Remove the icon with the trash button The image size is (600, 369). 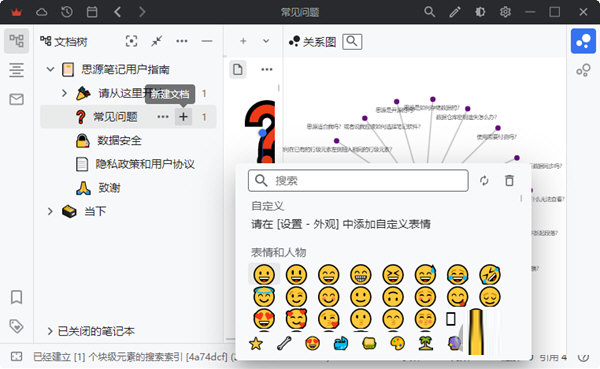click(x=509, y=181)
